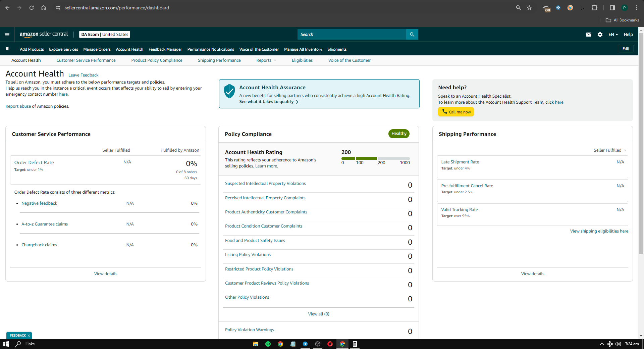Click the Account Health Rating progress bar
This screenshot has width=644, height=349.
(x=376, y=158)
